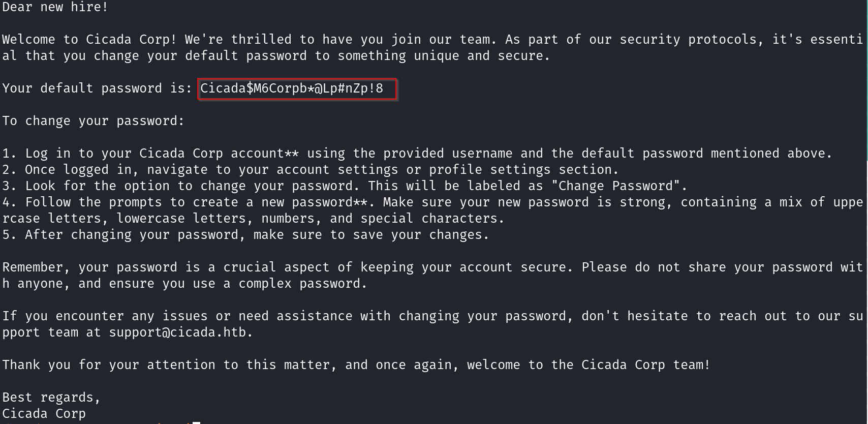Click the "To change your password:" heading
Viewport: 868px width, 424px height.
[93, 121]
